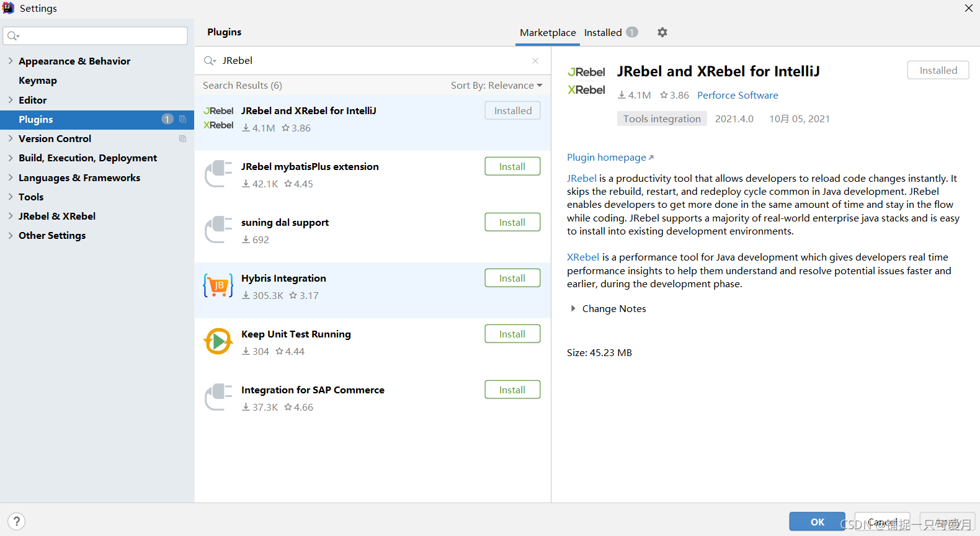The image size is (980, 536).
Task: Click the plugins settings gear icon
Action: click(662, 32)
